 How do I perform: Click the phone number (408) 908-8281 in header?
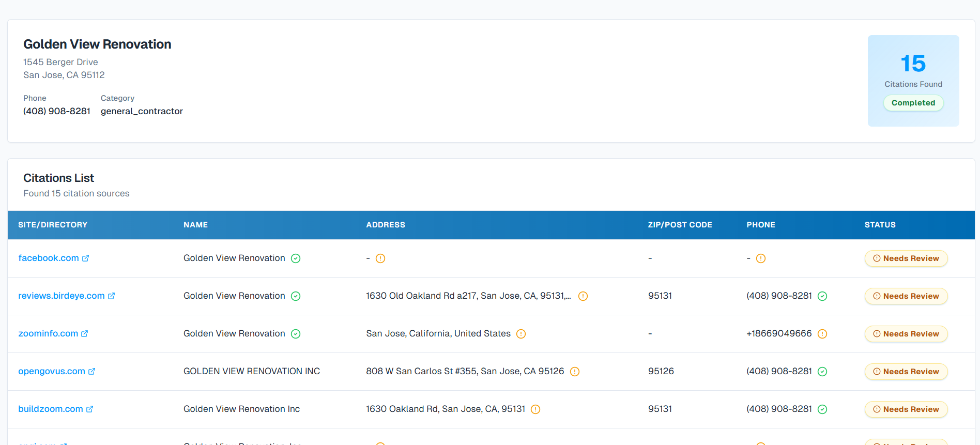(57, 111)
